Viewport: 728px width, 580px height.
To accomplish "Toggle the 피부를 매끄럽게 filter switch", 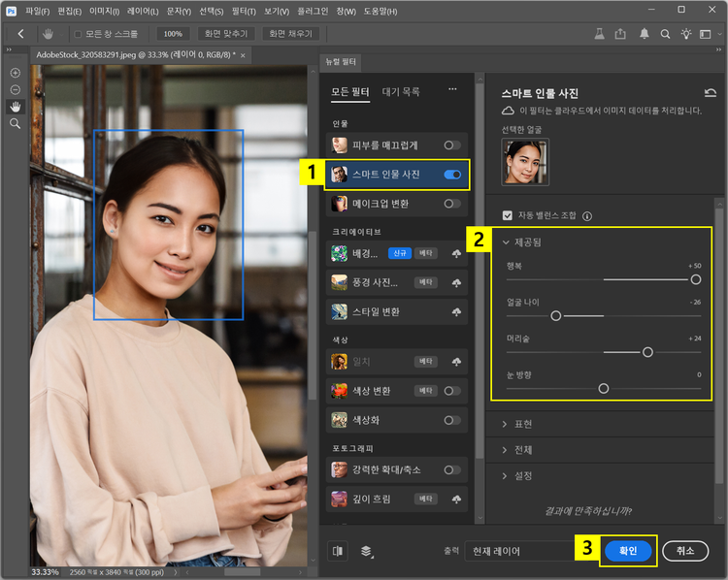I will click(452, 145).
